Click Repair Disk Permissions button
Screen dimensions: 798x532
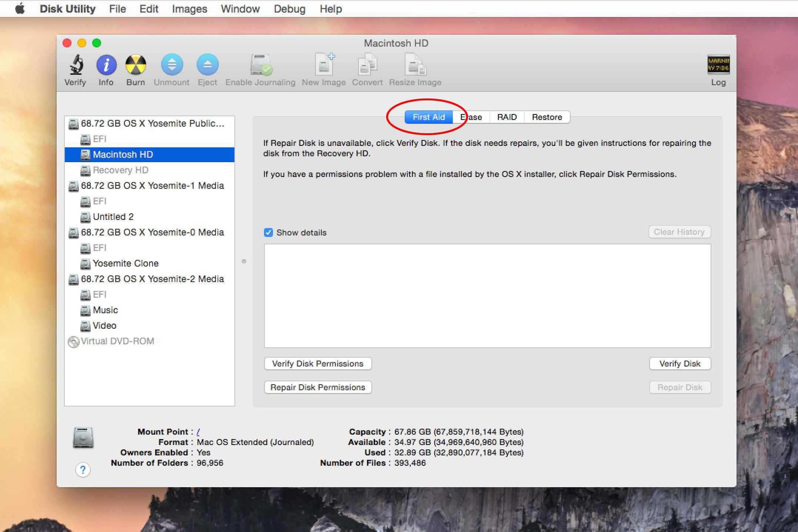coord(318,387)
